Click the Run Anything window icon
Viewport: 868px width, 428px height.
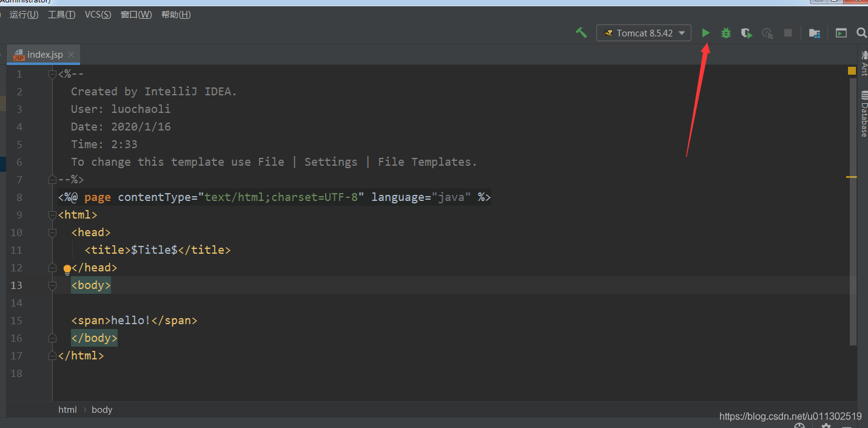(x=841, y=33)
